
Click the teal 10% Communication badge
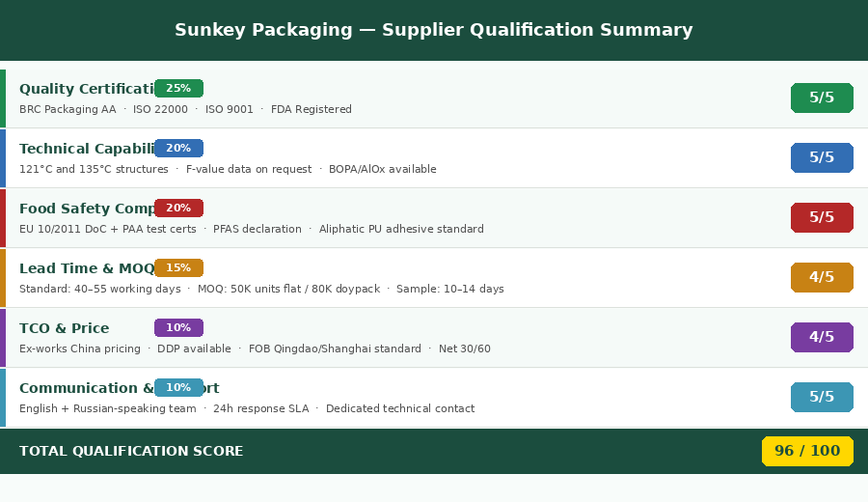178,388
